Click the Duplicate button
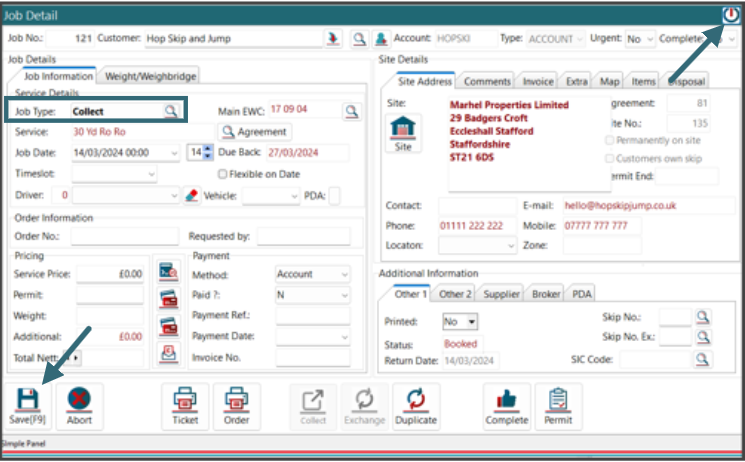This screenshot has height=462, width=745. [x=416, y=406]
